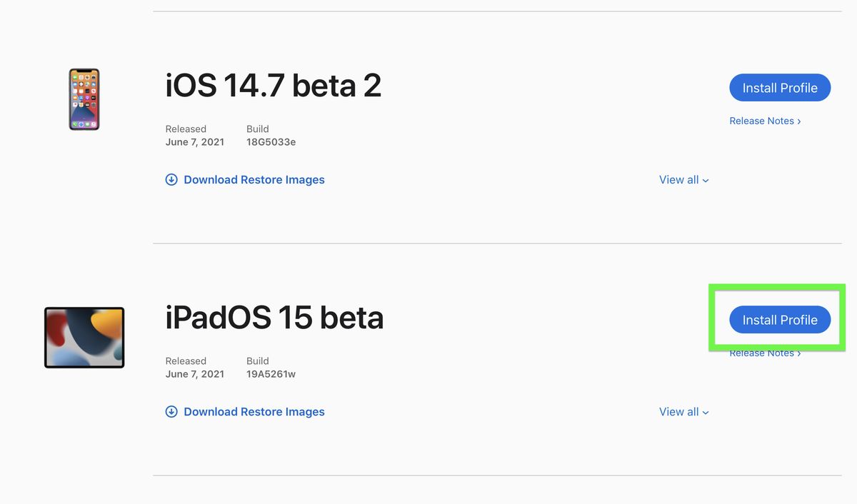
Task: Open Release Notes for iOS 14.7 beta 2
Action: click(761, 121)
